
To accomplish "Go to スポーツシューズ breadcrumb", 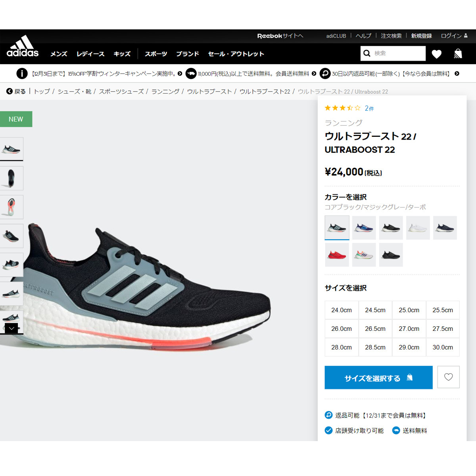I will (x=121, y=92).
